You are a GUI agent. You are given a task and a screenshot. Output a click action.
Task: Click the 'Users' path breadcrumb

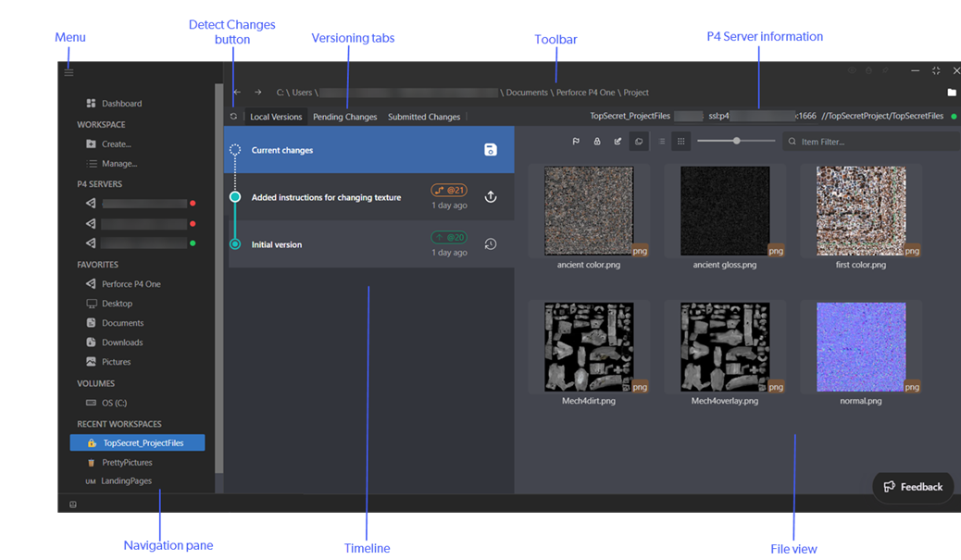pos(302,93)
